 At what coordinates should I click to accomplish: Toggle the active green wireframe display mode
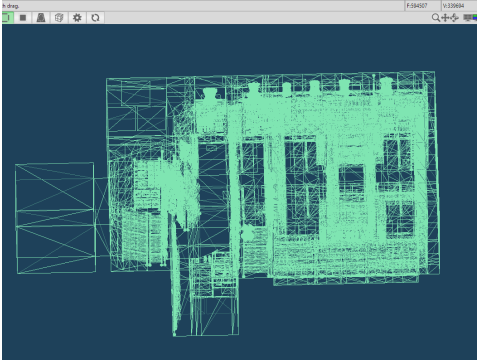(7, 18)
